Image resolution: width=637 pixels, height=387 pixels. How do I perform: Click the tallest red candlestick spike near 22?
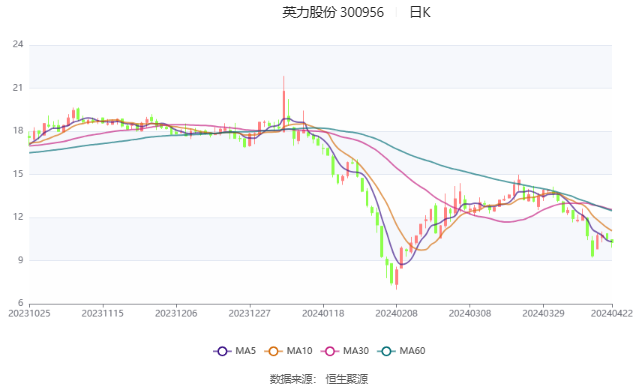point(284,104)
